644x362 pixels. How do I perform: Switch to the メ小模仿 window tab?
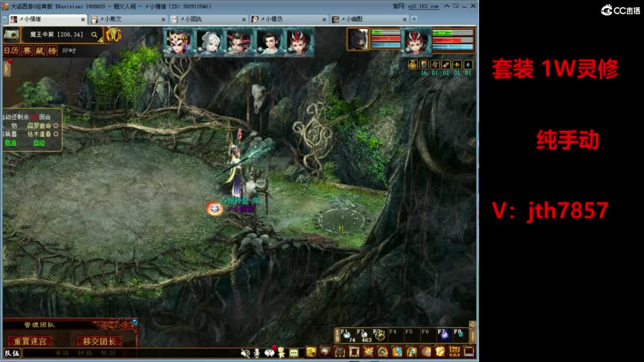289,19
